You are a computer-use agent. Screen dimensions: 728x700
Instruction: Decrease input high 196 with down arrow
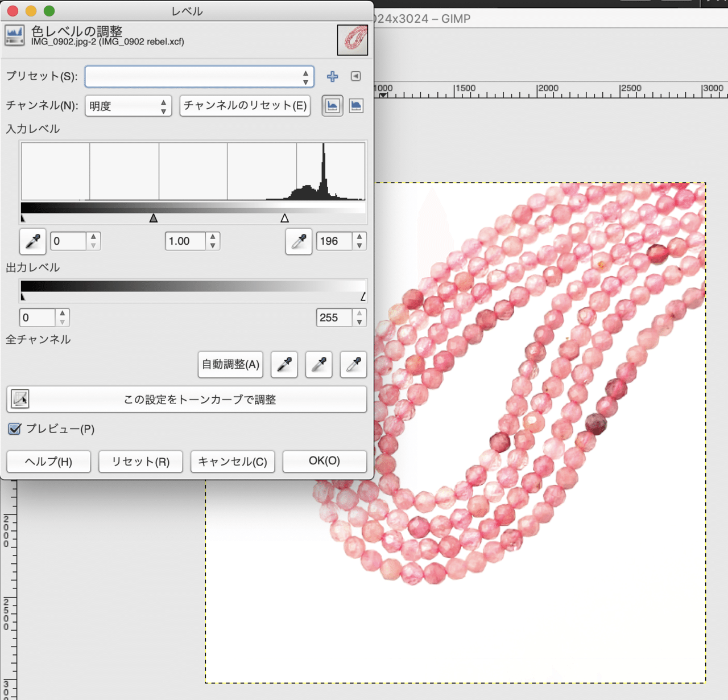[x=359, y=246]
